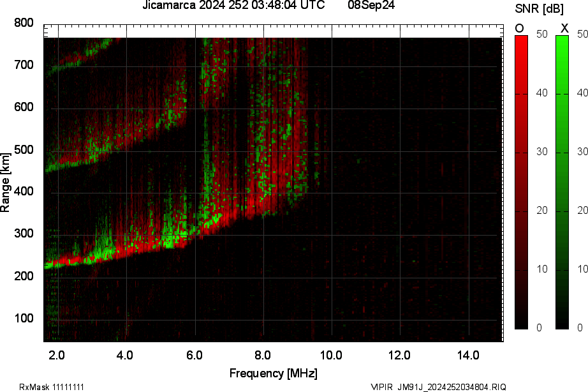The width and height of the screenshot is (588, 392).
Task: Click the 08Sep24 date label
Action: point(372,6)
